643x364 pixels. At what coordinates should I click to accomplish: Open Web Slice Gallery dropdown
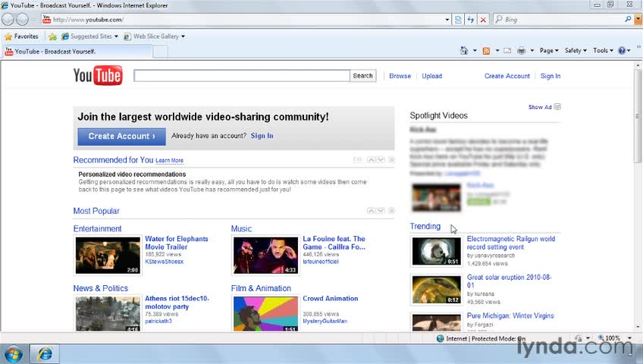coord(183,36)
